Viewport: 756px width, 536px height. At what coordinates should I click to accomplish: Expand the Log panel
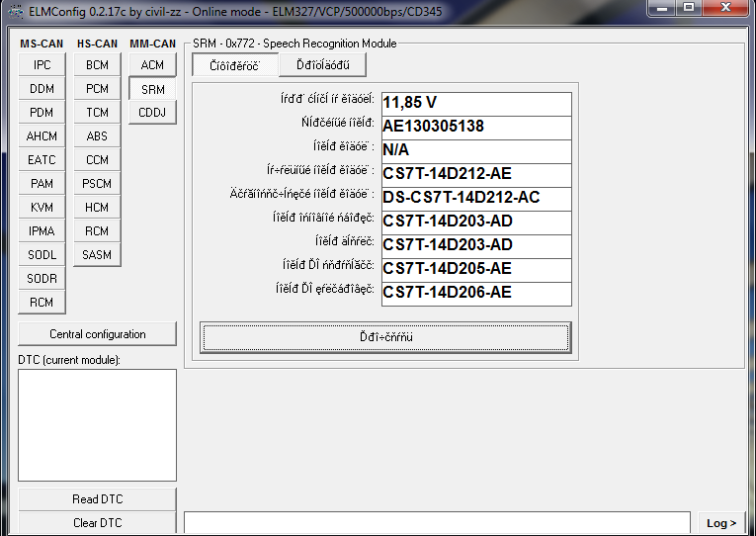coord(720,523)
